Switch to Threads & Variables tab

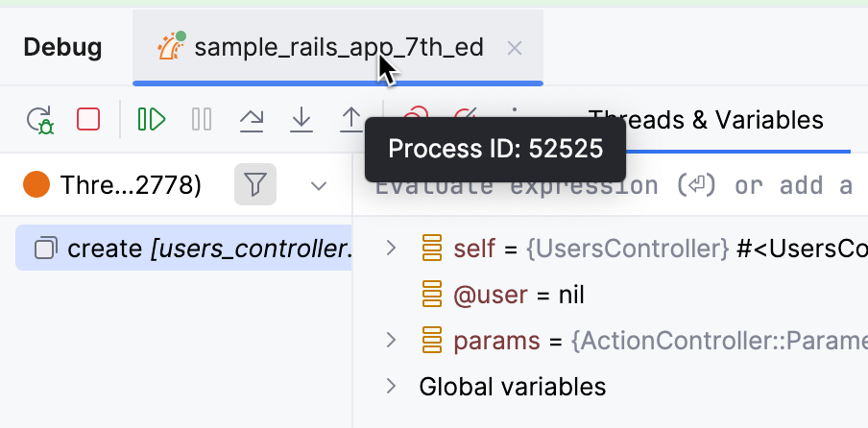click(x=706, y=120)
